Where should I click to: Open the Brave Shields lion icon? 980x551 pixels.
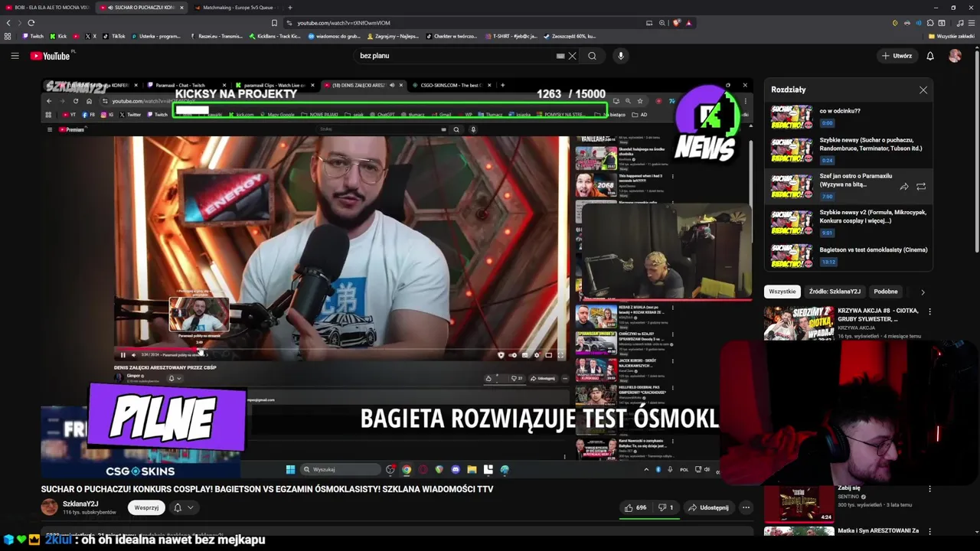coord(677,23)
